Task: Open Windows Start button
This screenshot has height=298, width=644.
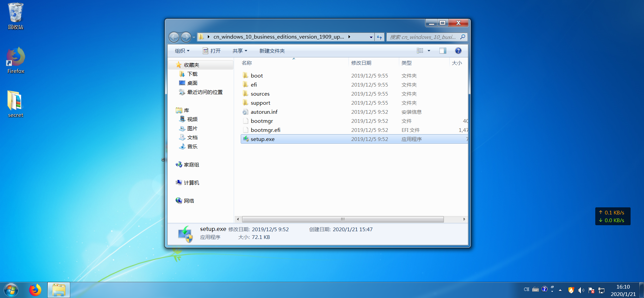Action: pyautogui.click(x=11, y=290)
